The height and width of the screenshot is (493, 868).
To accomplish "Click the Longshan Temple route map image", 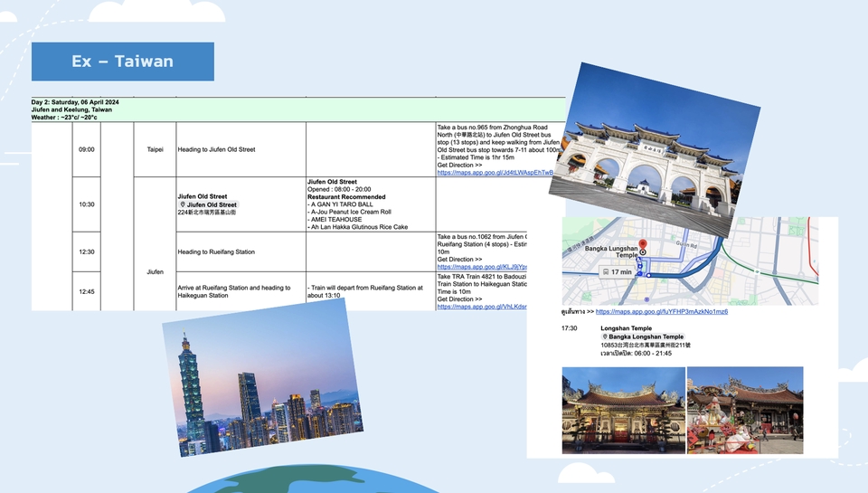I will point(690,261).
